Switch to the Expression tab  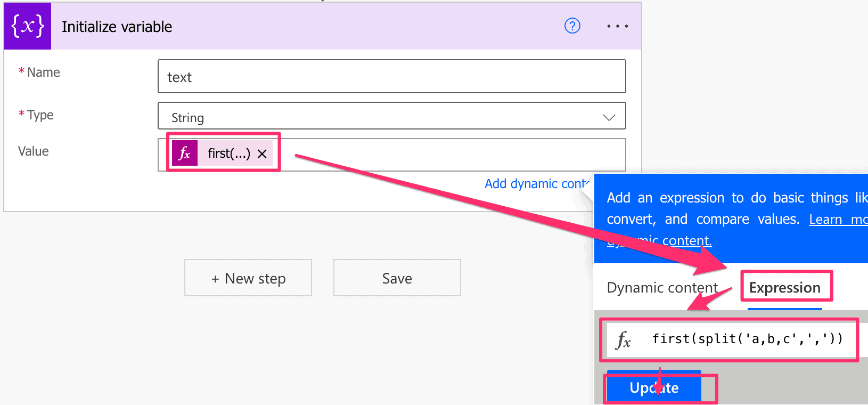point(786,287)
